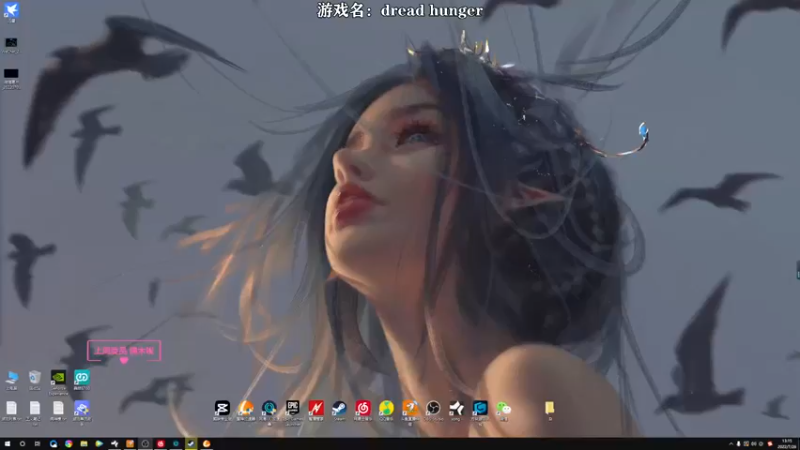Open the teal circular Q app shortcut before Epic
The height and width of the screenshot is (450, 800).
269,408
